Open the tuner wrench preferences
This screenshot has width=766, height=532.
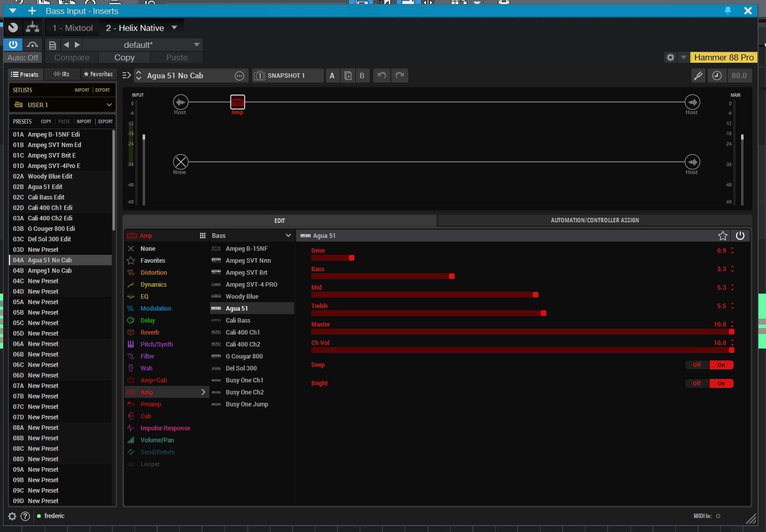point(698,75)
